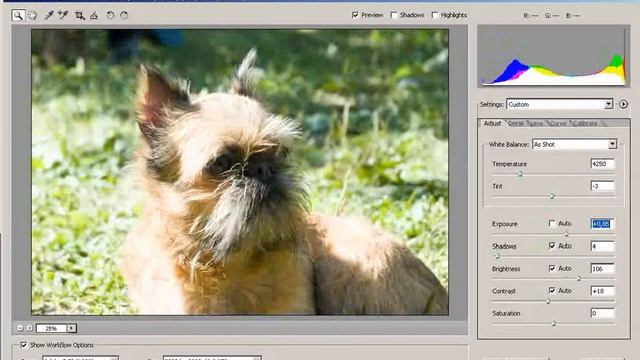Switch to the Calibrate tab
Screen dimensions: 640x360
[x=585, y=123]
